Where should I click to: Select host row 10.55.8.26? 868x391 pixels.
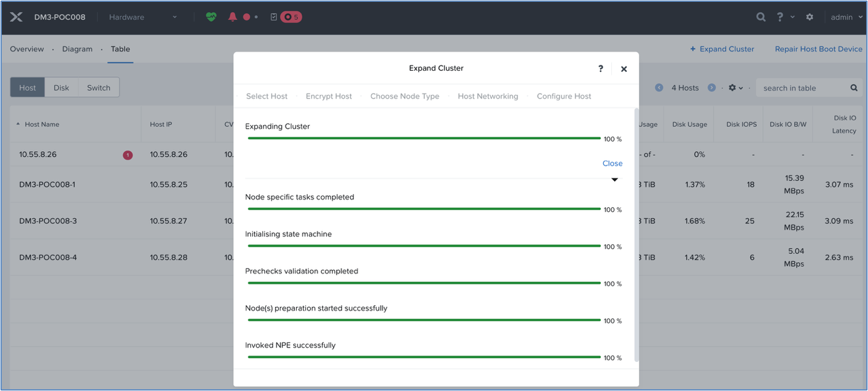(37, 155)
